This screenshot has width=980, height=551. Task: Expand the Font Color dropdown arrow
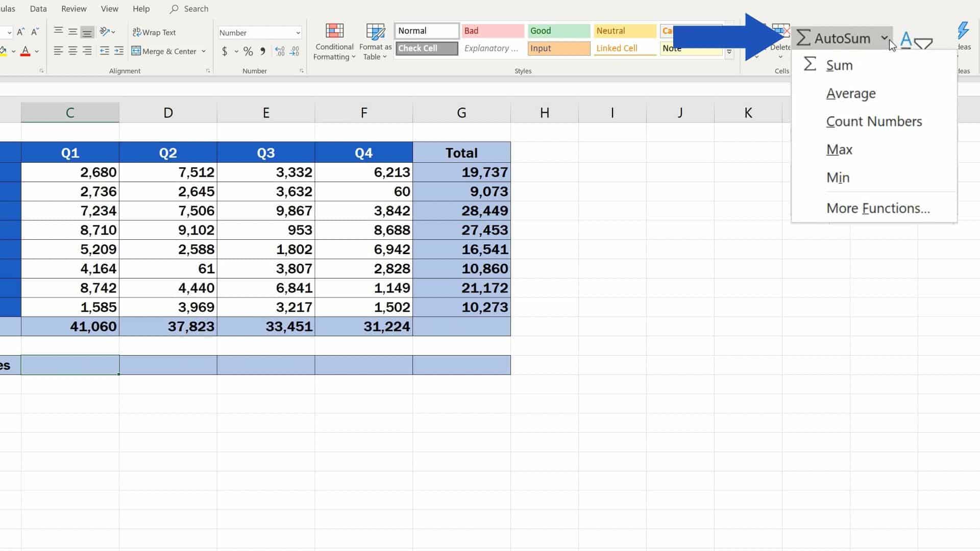pos(36,51)
